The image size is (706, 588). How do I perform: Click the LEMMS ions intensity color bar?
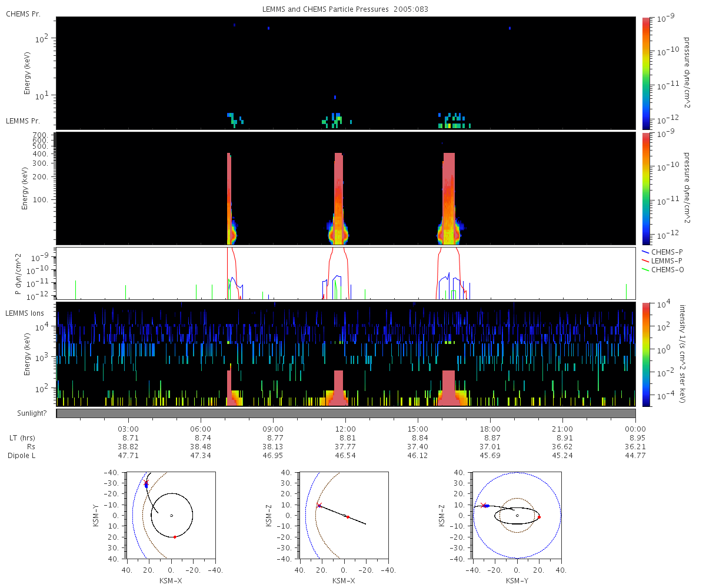click(x=647, y=355)
